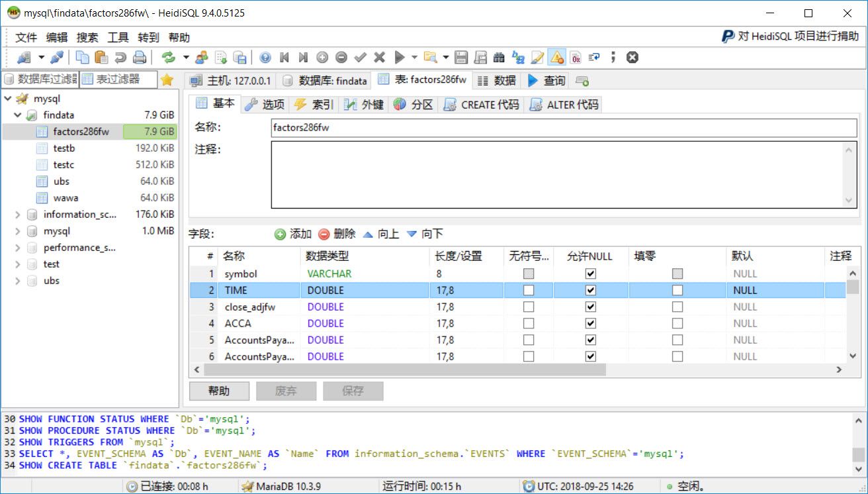Collapse the findata database
This screenshot has height=494, width=868.
click(x=18, y=115)
